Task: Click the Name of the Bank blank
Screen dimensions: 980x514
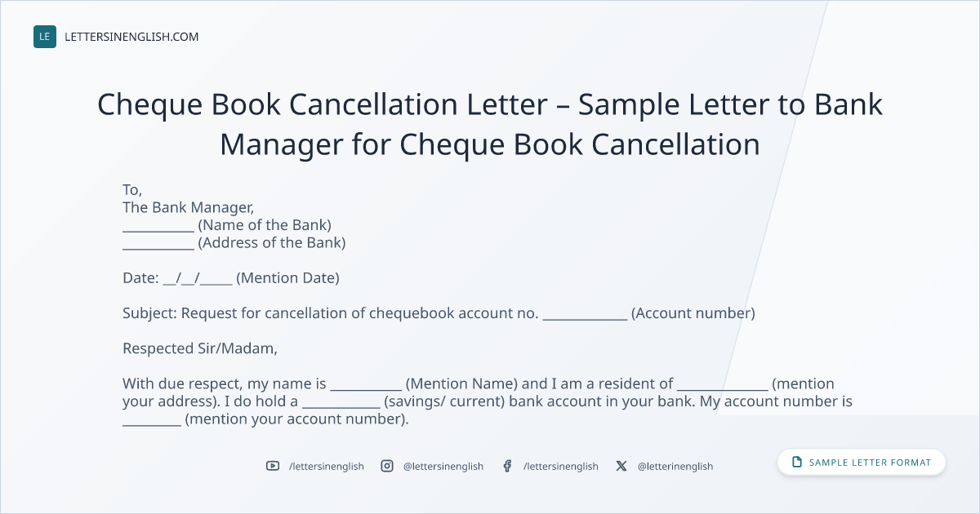Action: 158,227
